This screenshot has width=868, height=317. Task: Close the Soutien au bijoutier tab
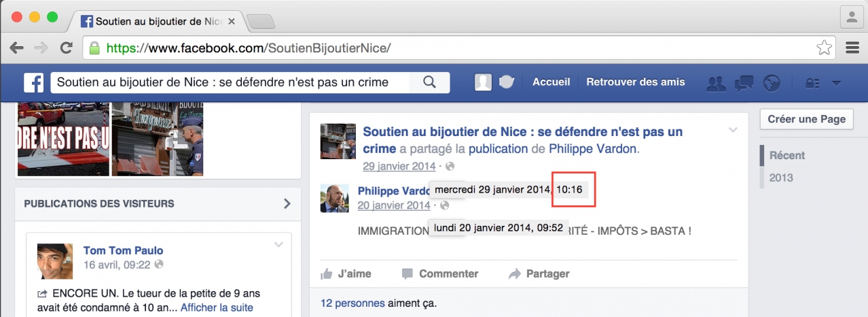(x=232, y=21)
